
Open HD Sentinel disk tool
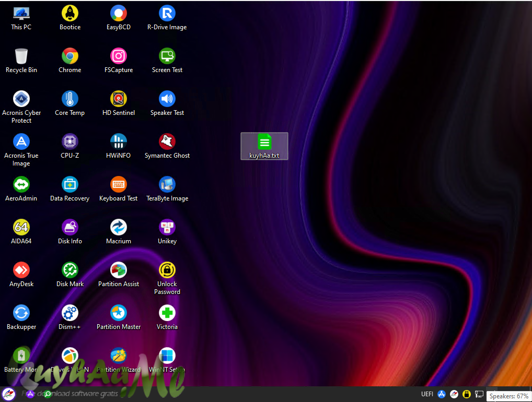click(119, 104)
